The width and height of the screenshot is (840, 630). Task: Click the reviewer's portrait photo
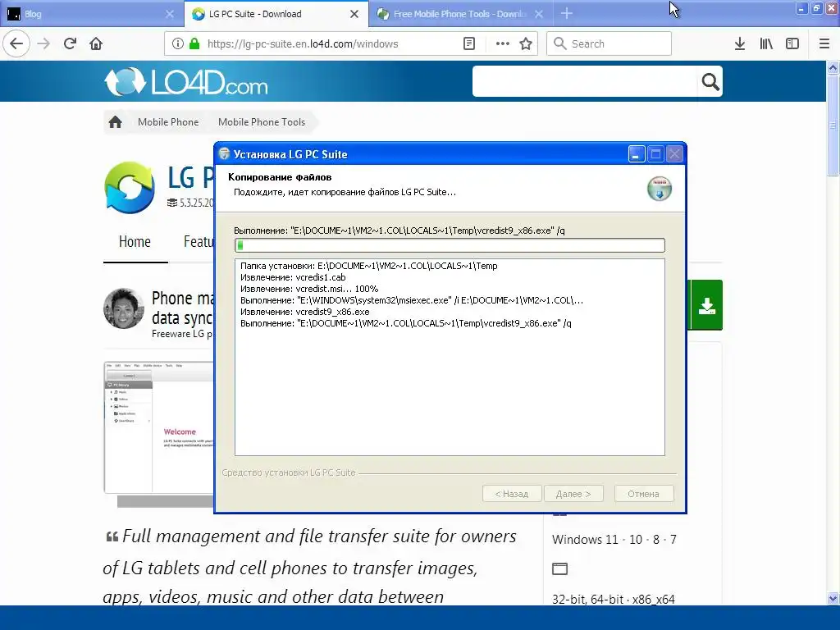(x=124, y=308)
